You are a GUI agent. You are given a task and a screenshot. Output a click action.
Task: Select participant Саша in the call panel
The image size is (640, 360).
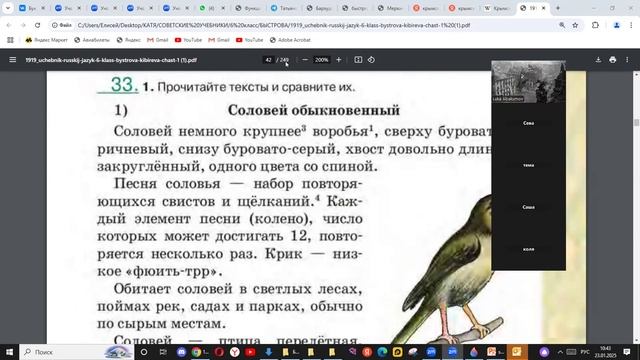pyautogui.click(x=529, y=207)
